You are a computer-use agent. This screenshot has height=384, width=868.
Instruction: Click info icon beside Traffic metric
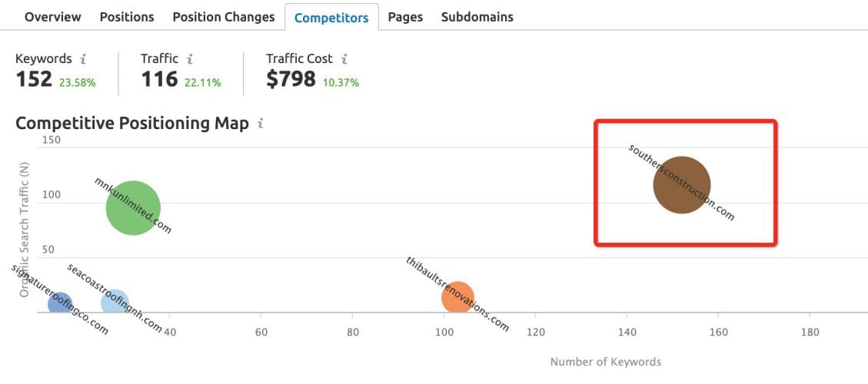189,59
